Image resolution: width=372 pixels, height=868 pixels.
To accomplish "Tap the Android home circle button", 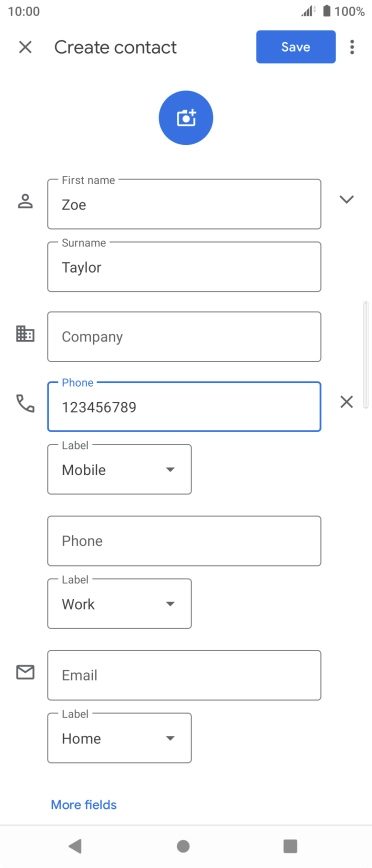I will pos(183,846).
